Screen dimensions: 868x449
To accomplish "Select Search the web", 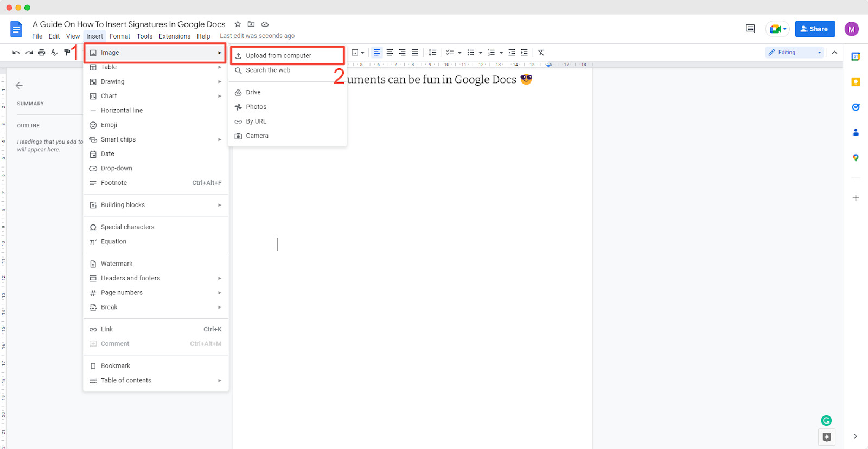I will [288, 70].
